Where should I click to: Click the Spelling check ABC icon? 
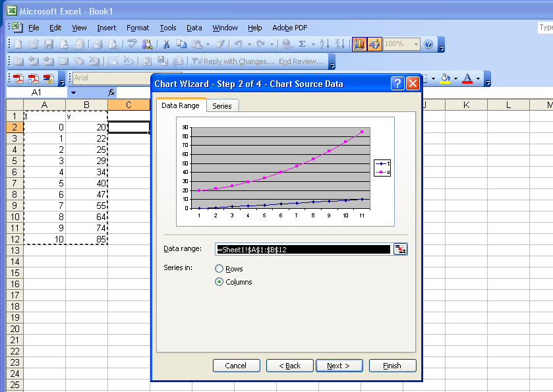click(x=132, y=44)
